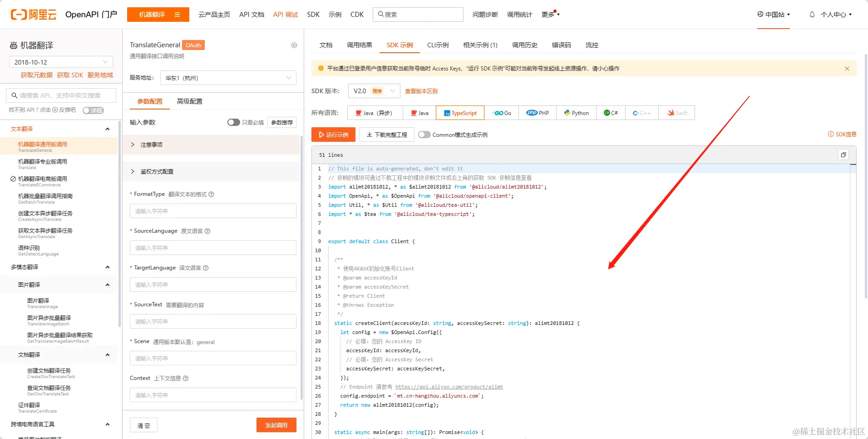This screenshot has width=868, height=439.
Task: Click the SourceText input field
Action: point(213,321)
